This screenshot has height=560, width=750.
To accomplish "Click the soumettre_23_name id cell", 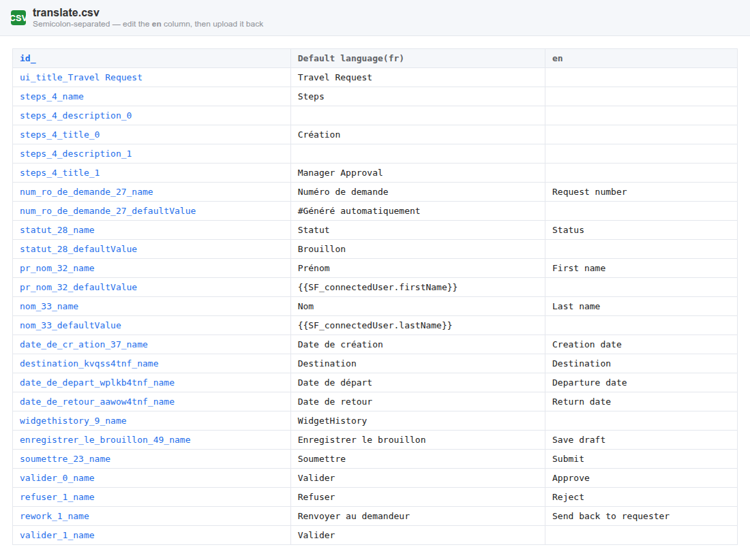I will point(151,459).
